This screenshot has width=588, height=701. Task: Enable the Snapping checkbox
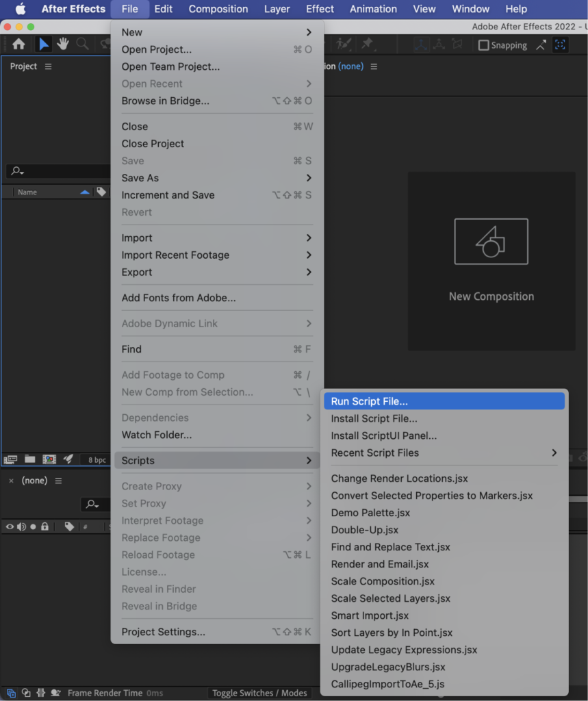483,45
